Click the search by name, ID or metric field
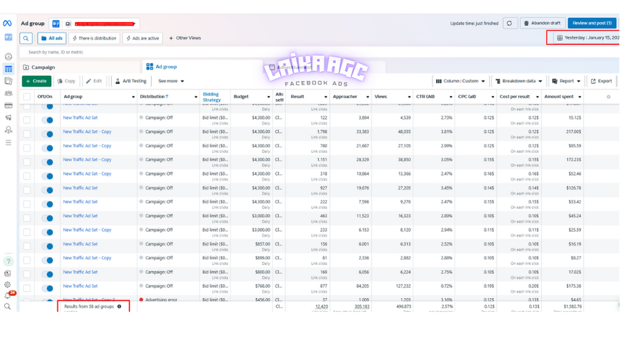620x364 pixels. [319, 52]
